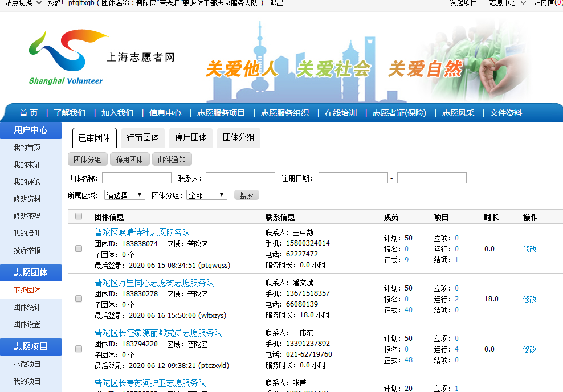The height and width of the screenshot is (392, 563).
Task: Select the 团体分组 tab
Action: tap(238, 138)
